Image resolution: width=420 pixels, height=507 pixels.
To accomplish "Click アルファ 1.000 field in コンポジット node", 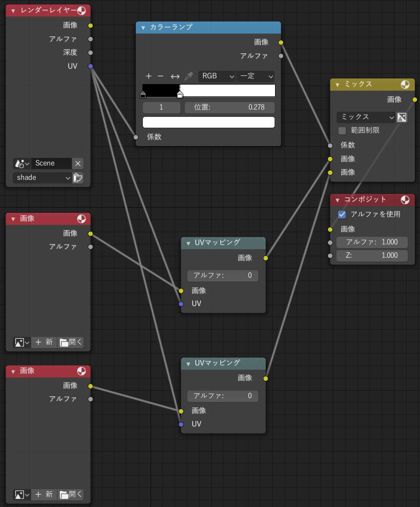I will click(372, 242).
